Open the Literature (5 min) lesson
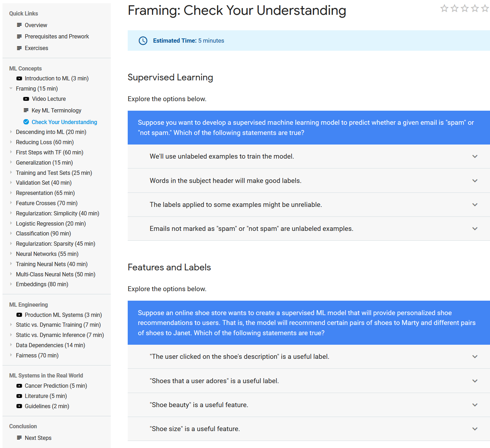Viewport: 490px width, 448px height. [46, 396]
